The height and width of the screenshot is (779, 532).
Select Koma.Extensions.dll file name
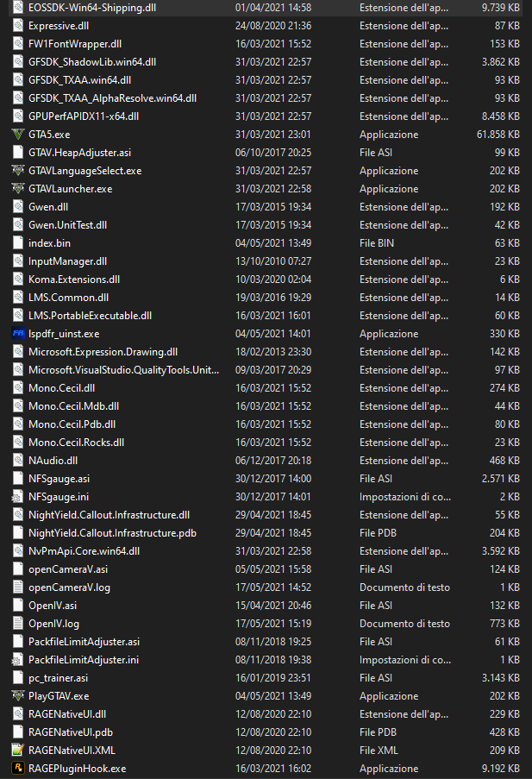point(74,280)
